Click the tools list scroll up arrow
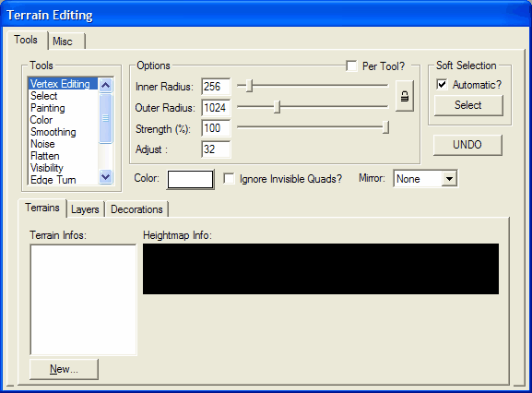Viewport: 532px width, 393px height. pos(105,85)
